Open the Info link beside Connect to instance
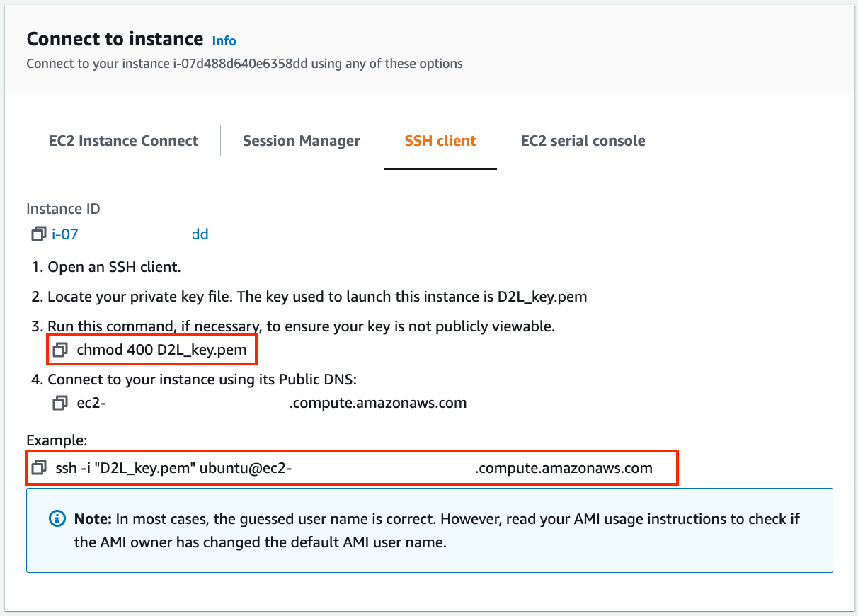 point(224,41)
